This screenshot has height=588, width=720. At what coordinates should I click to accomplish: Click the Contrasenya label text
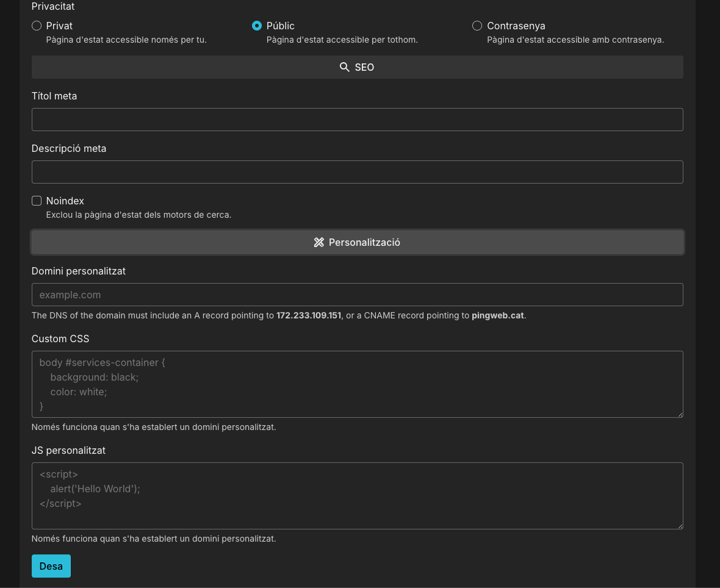(x=516, y=26)
